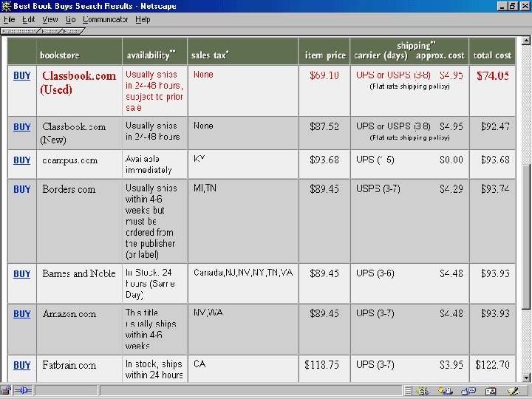Screen dimensions: 532x399
Task: Open the Inbox mailbox icon in component bar
Action: [446, 391]
